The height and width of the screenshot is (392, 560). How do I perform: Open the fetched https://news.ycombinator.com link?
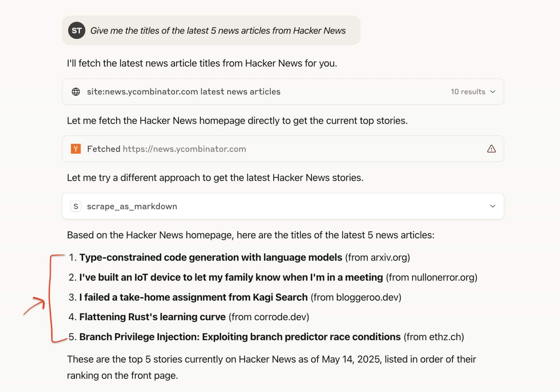click(x=184, y=149)
